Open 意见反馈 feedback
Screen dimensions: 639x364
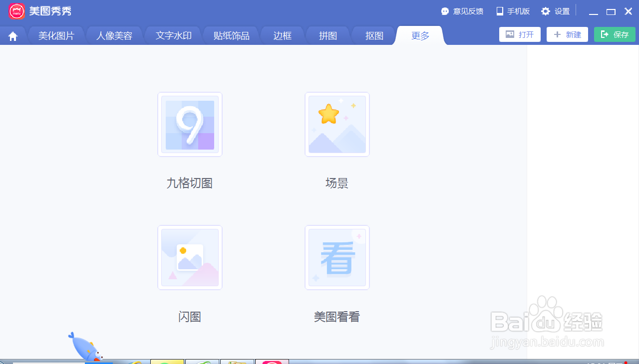[462, 11]
